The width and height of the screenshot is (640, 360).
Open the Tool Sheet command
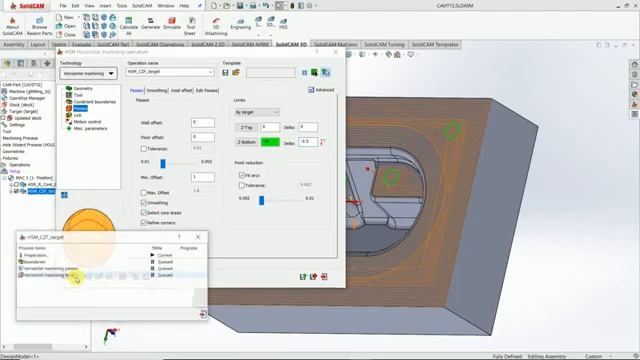[x=190, y=27]
